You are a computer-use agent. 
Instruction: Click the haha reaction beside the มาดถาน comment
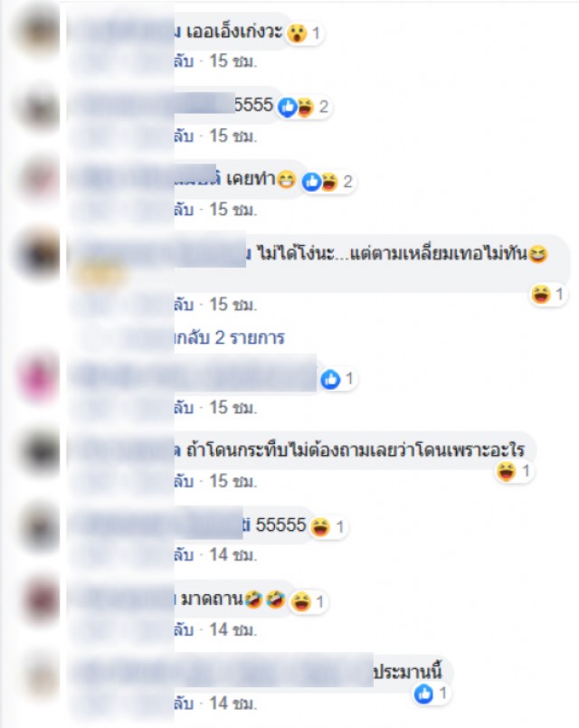[x=300, y=602]
